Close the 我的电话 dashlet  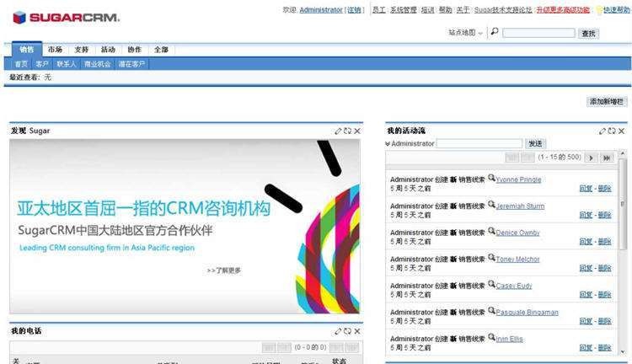pos(357,331)
